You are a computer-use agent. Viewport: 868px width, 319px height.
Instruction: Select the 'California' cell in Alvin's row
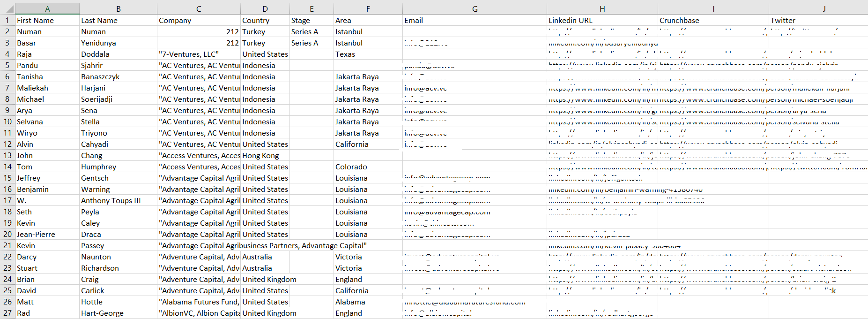(368, 144)
